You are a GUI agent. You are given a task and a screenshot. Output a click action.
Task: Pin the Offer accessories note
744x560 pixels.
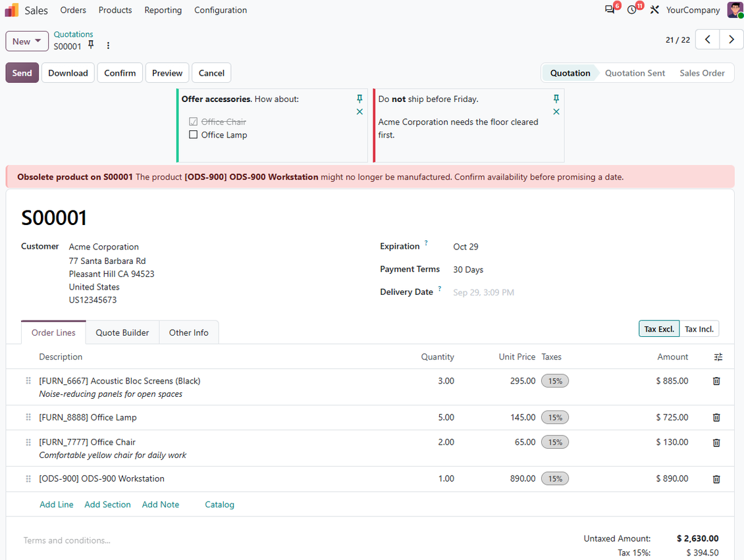(x=359, y=99)
